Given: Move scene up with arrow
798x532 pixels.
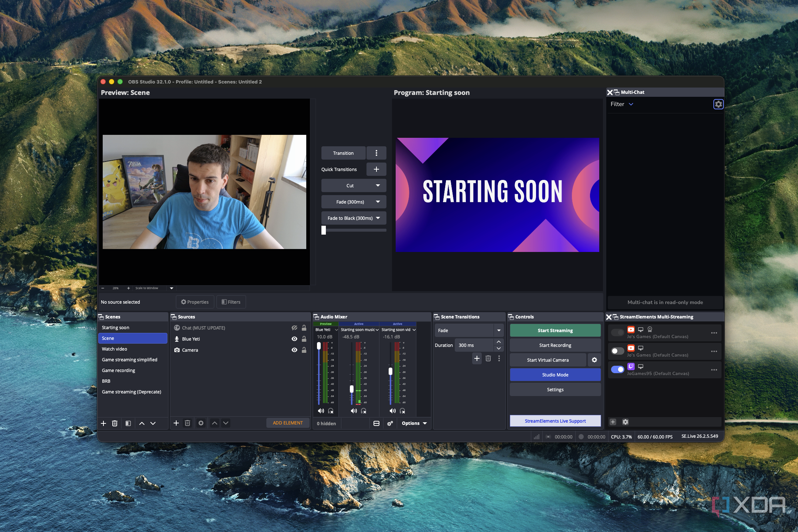Looking at the screenshot, I should [x=142, y=423].
